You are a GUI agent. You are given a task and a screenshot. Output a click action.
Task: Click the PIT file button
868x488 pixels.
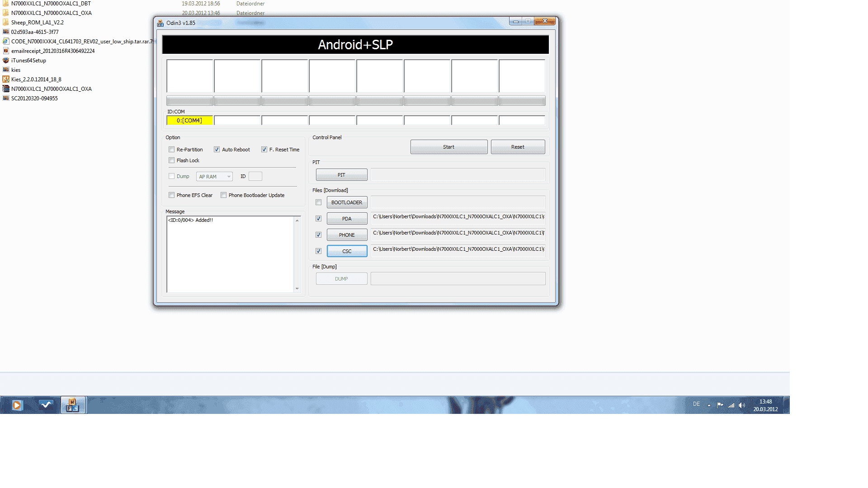pos(341,175)
